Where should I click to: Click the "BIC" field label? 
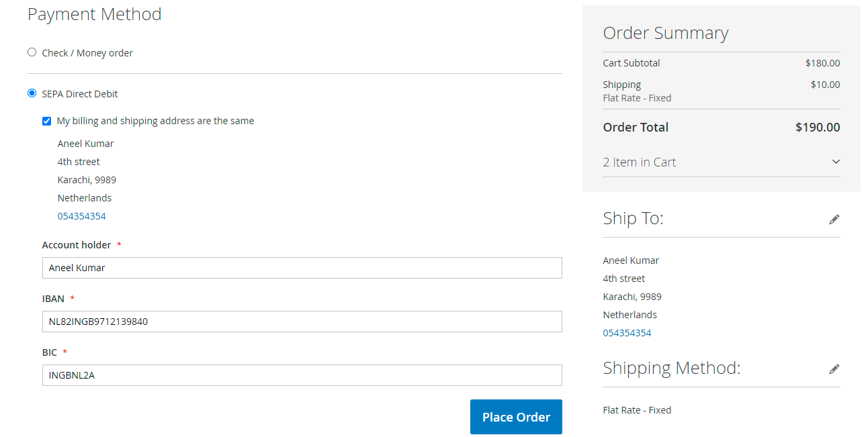point(50,352)
